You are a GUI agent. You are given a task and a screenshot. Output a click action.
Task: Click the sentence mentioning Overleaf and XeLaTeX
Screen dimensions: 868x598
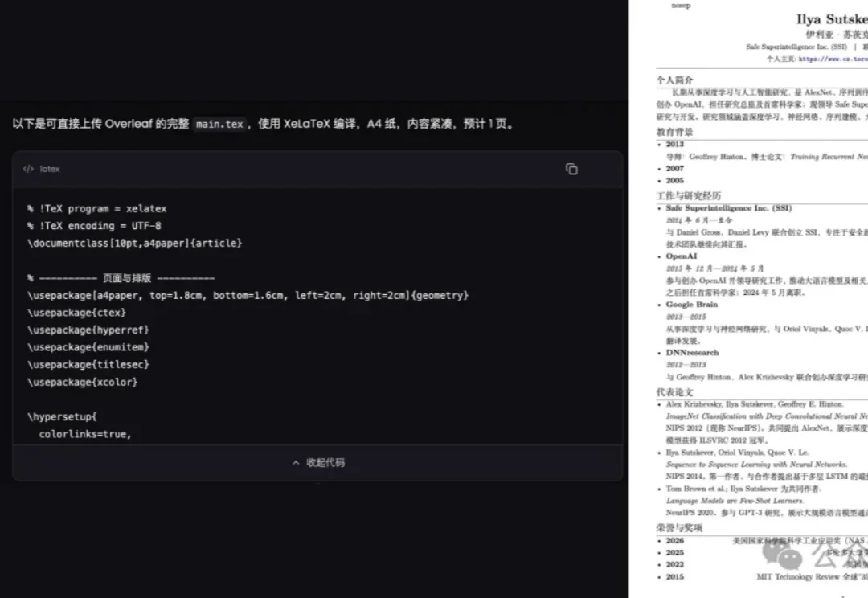pyautogui.click(x=263, y=124)
